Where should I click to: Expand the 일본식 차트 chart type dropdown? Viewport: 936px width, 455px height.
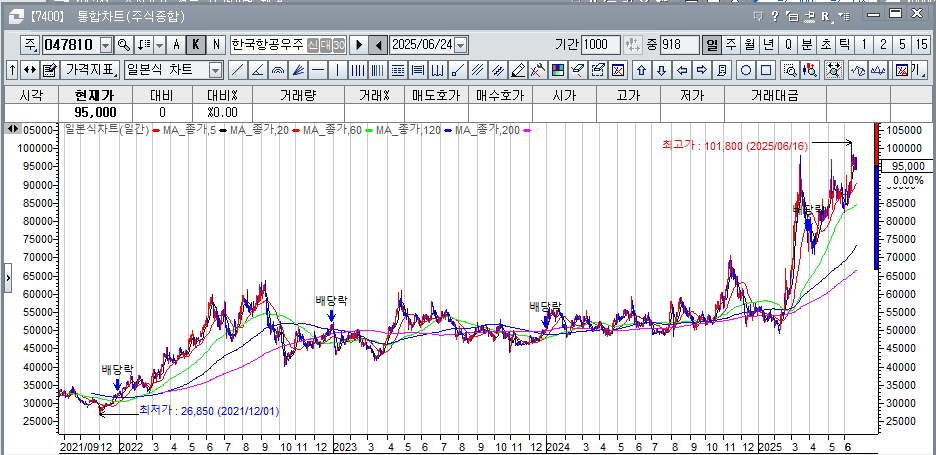(215, 70)
